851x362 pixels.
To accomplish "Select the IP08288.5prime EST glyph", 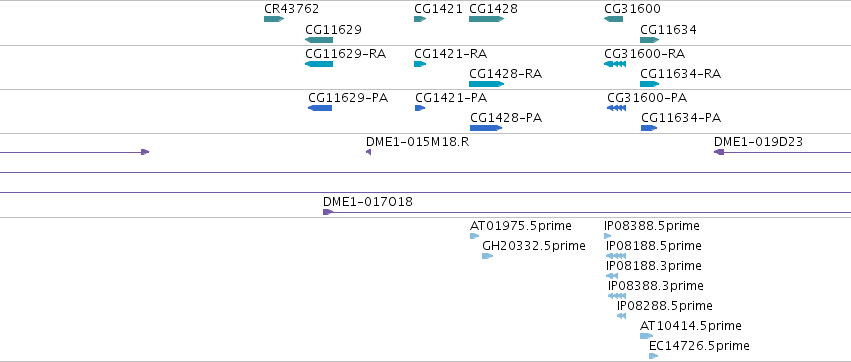I will (x=621, y=316).
